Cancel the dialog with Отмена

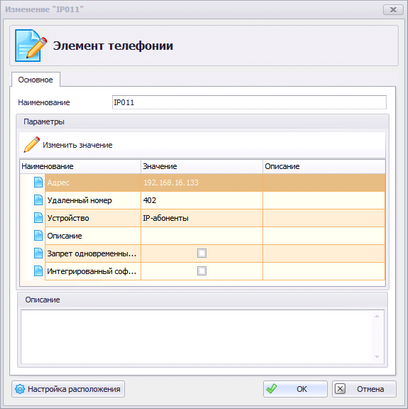coord(364,389)
